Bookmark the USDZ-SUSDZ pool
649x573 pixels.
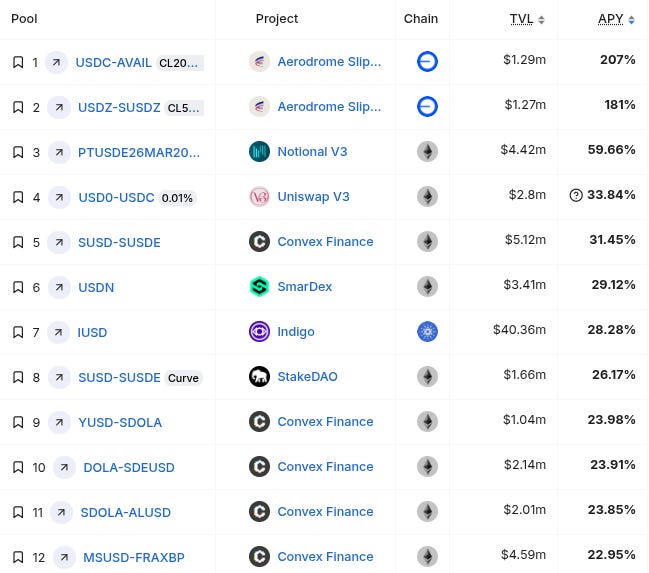pyautogui.click(x=18, y=108)
